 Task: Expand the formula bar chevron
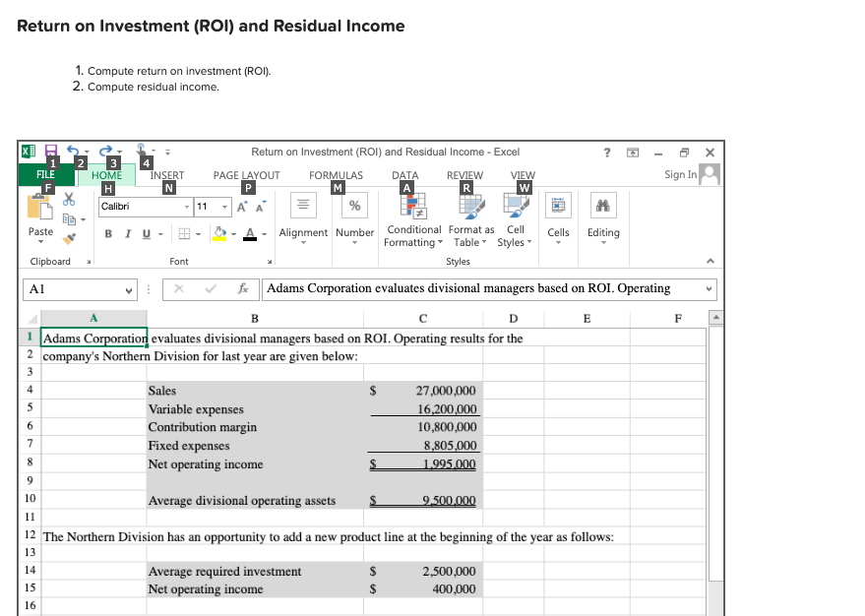[709, 289]
